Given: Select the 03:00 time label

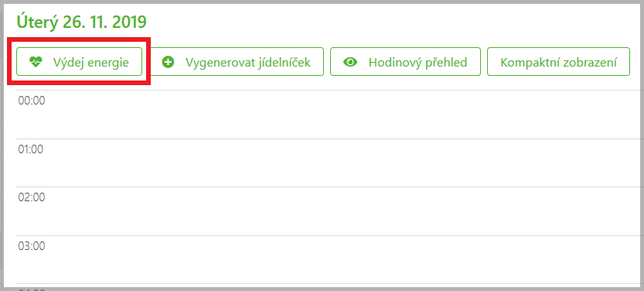Looking at the screenshot, I should (x=32, y=246).
